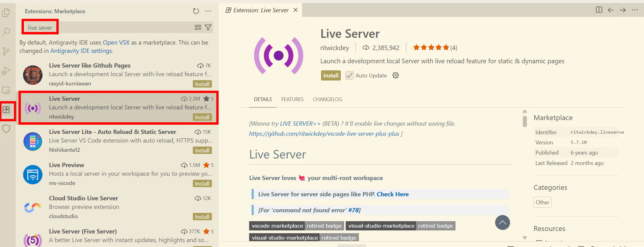Click the Cloud Studio Live Server icon
Image resolution: width=644 pixels, height=247 pixels.
[x=33, y=208]
